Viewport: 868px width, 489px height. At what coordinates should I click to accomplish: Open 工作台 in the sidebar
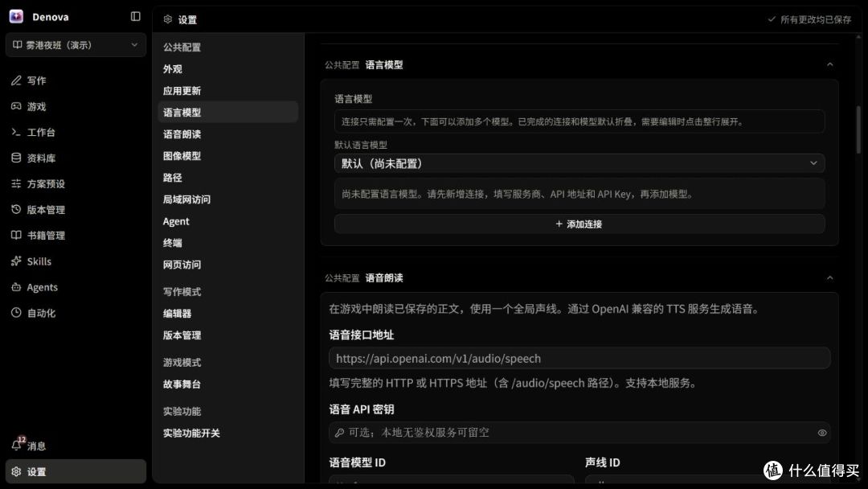pos(76,133)
